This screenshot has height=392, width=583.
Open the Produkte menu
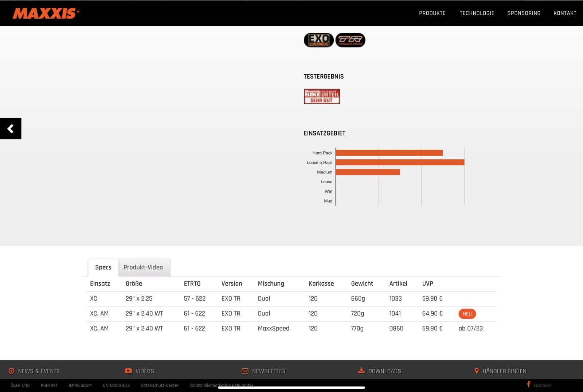click(x=432, y=13)
